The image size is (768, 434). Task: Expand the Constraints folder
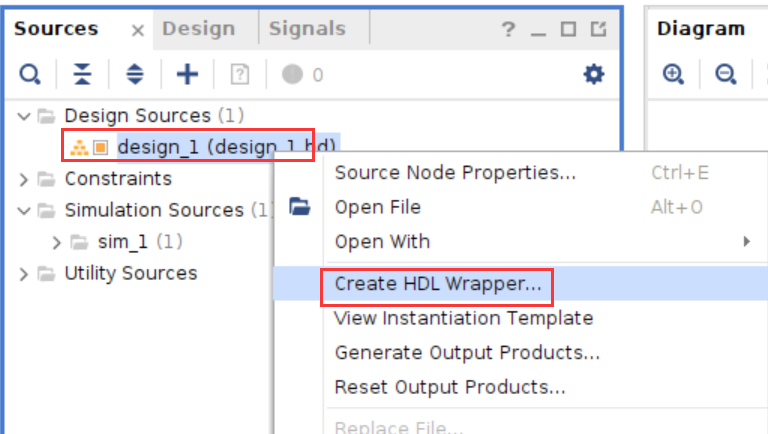24,179
